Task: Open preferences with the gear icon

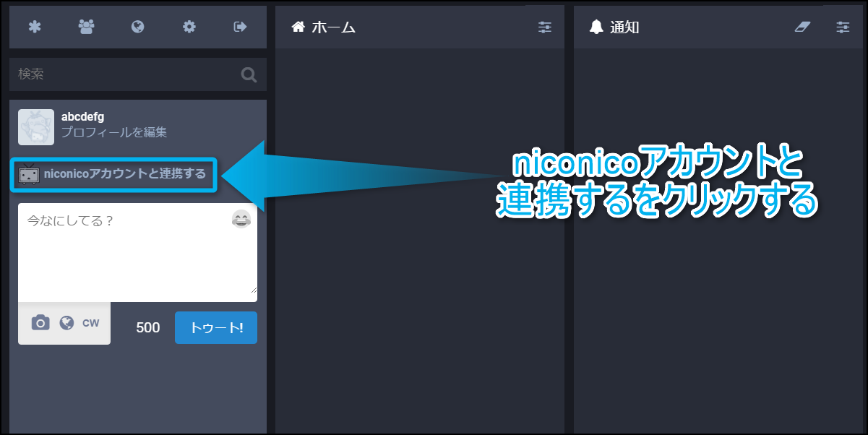Action: click(x=189, y=27)
